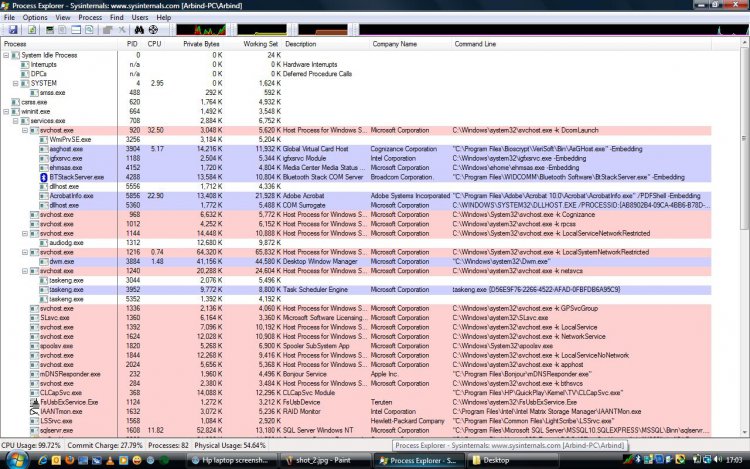
Task: Collapse svchost.exe PID 1144 node
Action: [25, 233]
